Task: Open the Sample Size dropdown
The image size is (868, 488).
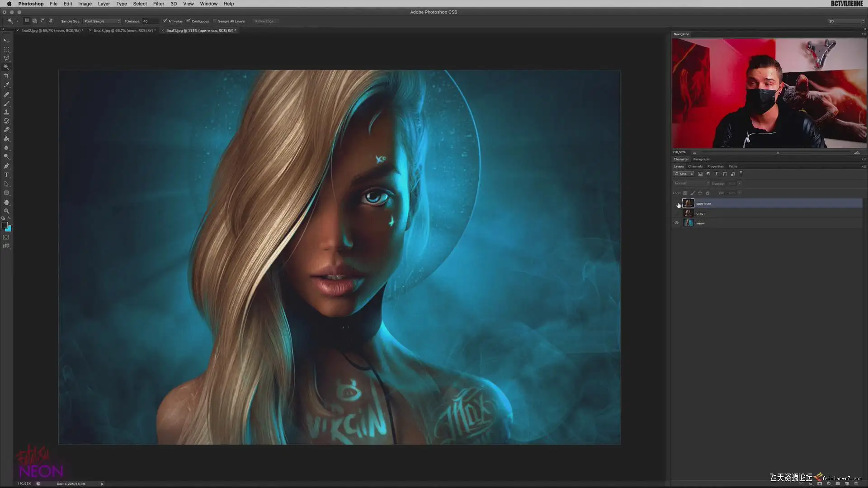Action: 102,21
